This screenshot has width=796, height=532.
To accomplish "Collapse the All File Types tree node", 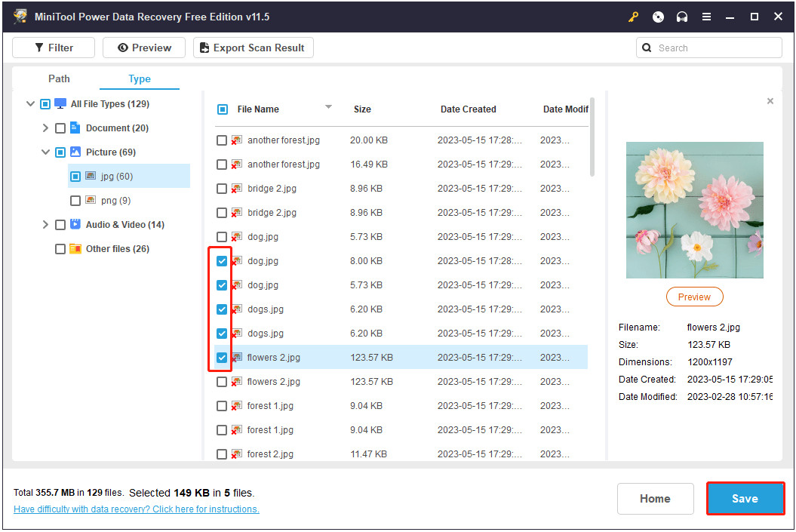I will [30, 103].
